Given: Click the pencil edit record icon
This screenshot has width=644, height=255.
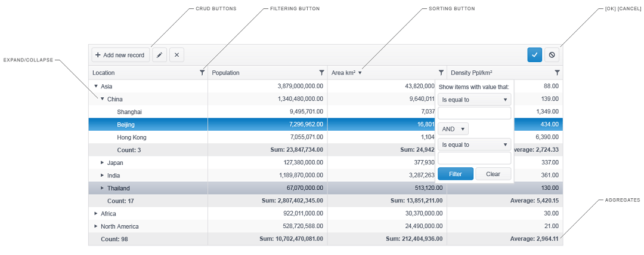Looking at the screenshot, I should [x=159, y=55].
